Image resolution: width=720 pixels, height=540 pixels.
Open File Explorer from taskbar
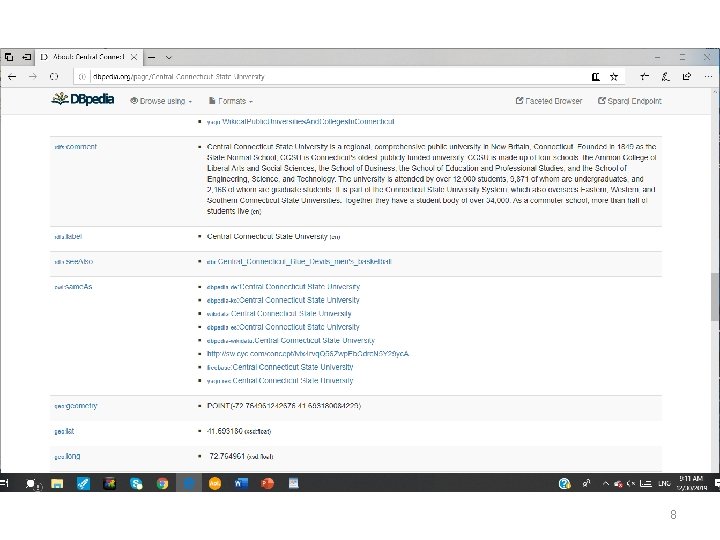[x=57, y=484]
